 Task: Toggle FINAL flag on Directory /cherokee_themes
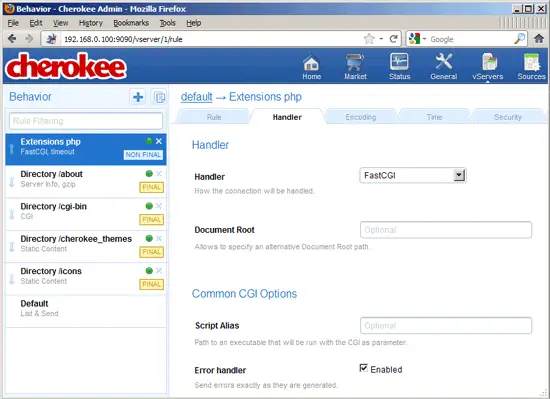(x=152, y=252)
